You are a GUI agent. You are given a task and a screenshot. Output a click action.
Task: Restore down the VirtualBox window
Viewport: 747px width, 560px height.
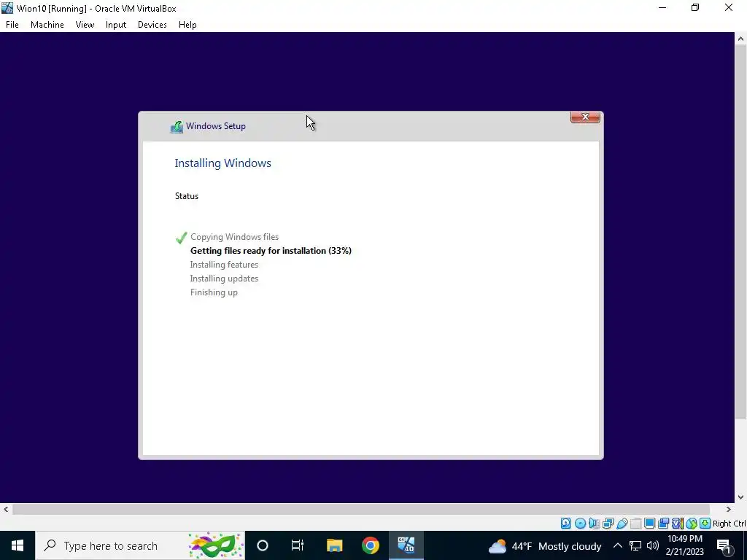click(695, 8)
